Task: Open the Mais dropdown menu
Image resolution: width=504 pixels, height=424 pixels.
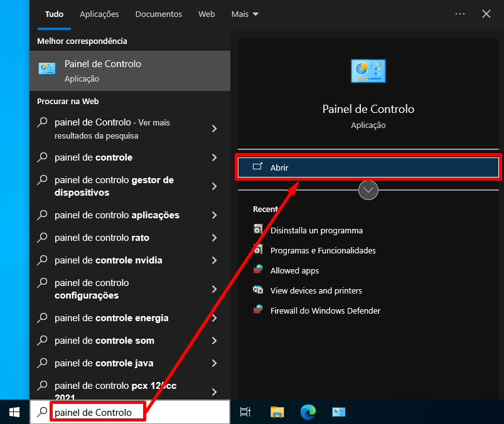Action: coord(245,14)
